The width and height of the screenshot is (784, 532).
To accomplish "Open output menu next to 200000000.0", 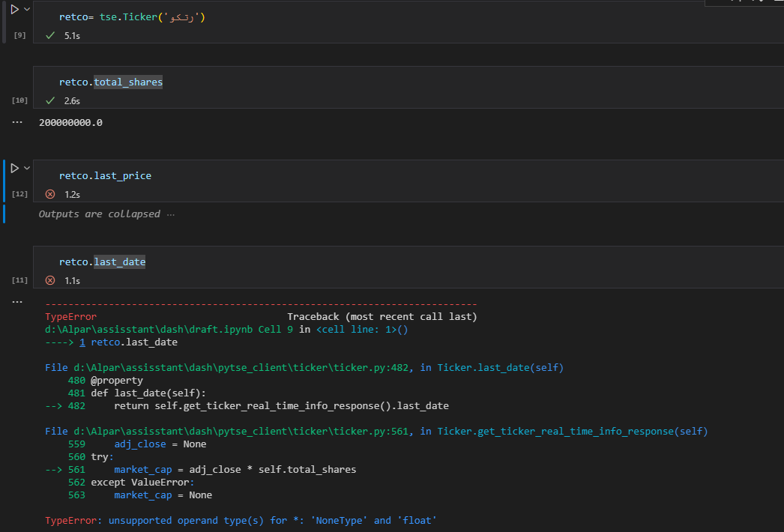I will (17, 122).
